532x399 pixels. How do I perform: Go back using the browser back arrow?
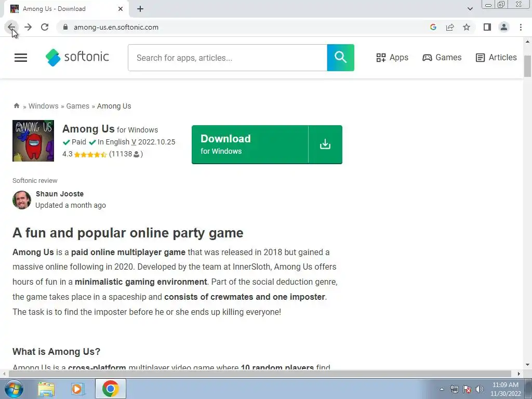point(11,27)
